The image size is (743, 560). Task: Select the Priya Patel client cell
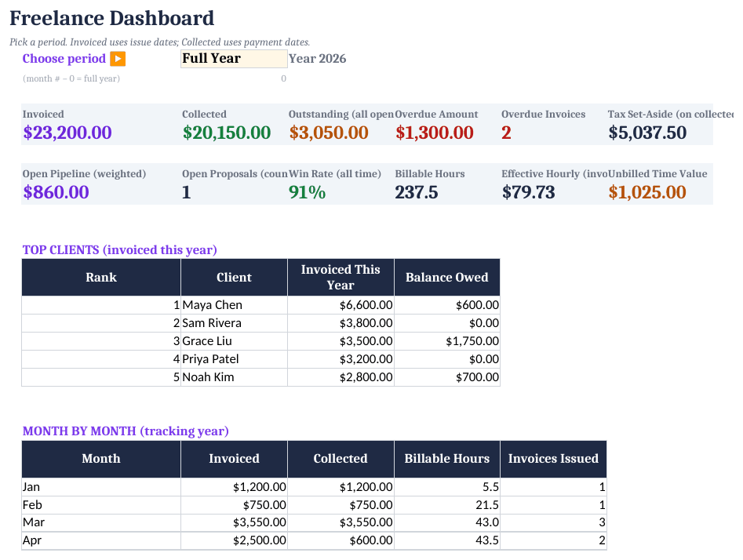pyautogui.click(x=234, y=359)
